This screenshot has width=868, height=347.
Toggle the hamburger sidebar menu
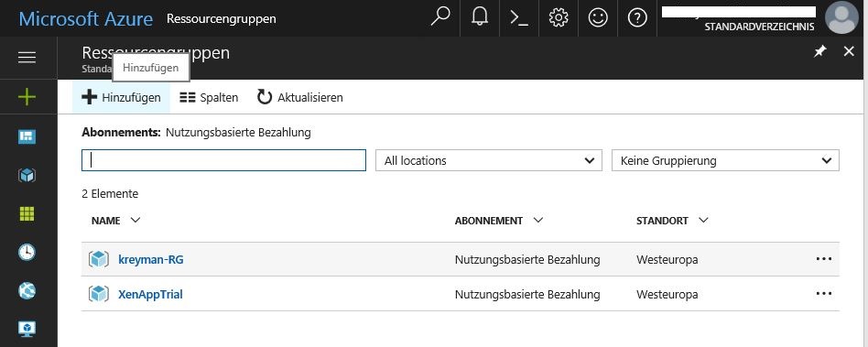tap(27, 58)
